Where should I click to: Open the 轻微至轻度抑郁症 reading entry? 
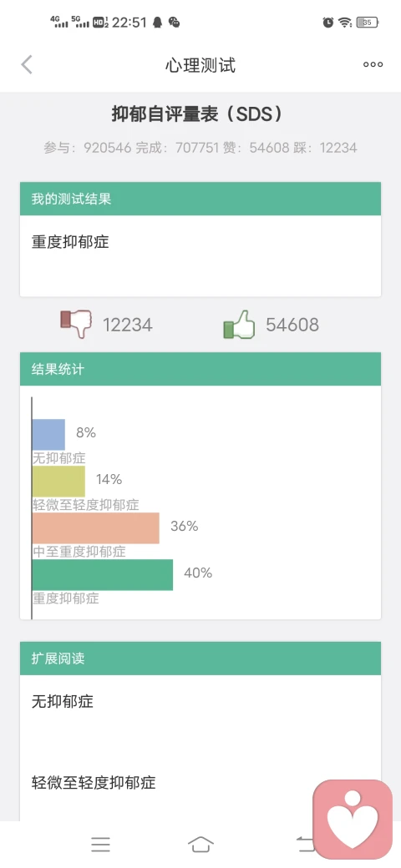click(94, 782)
